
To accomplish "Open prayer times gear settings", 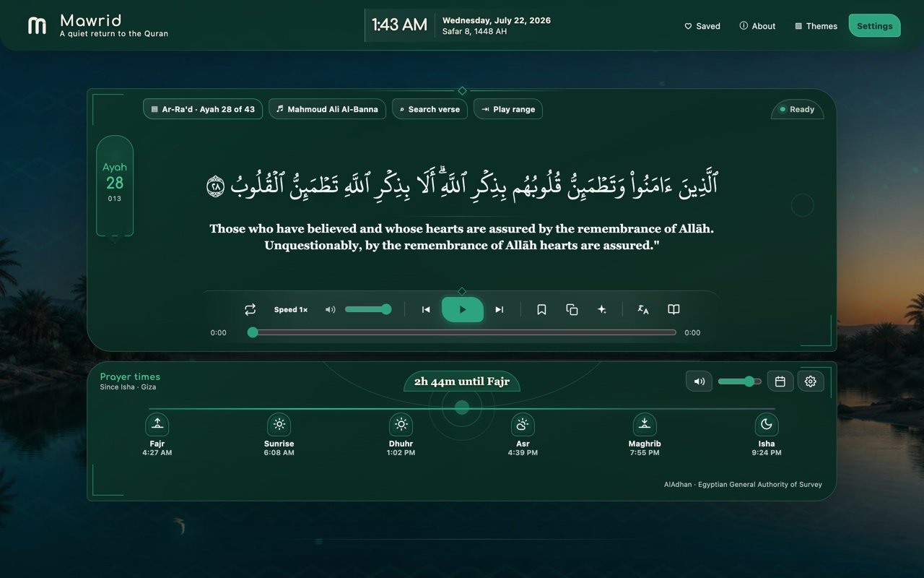I will (810, 381).
